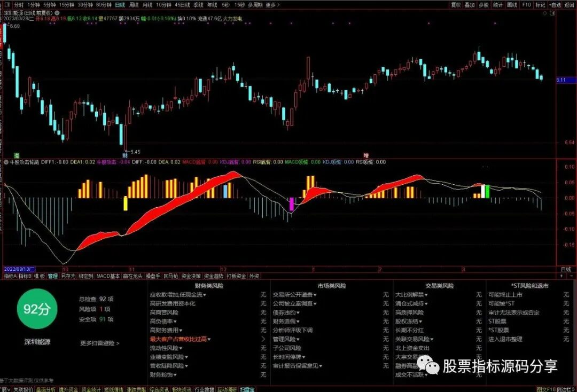Image resolution: width=577 pixels, height=392 pixels.
Task: Expand the red 最大客户占营收比过高 item
Action: coord(181,339)
